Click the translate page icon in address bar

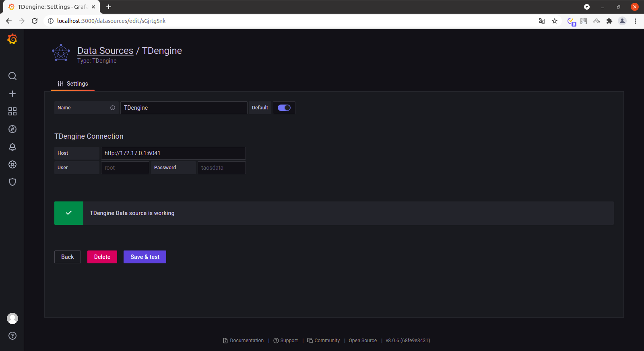tap(542, 21)
